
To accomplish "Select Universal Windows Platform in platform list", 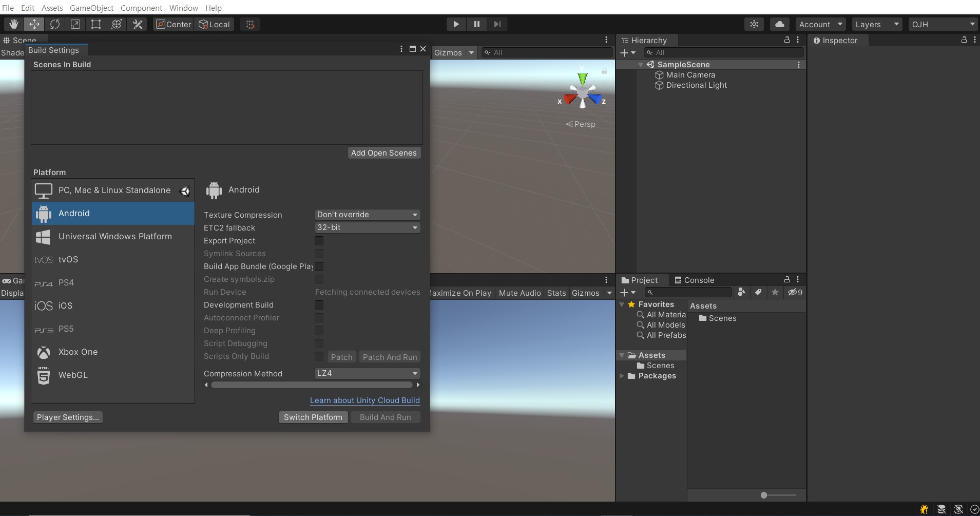I will point(113,236).
